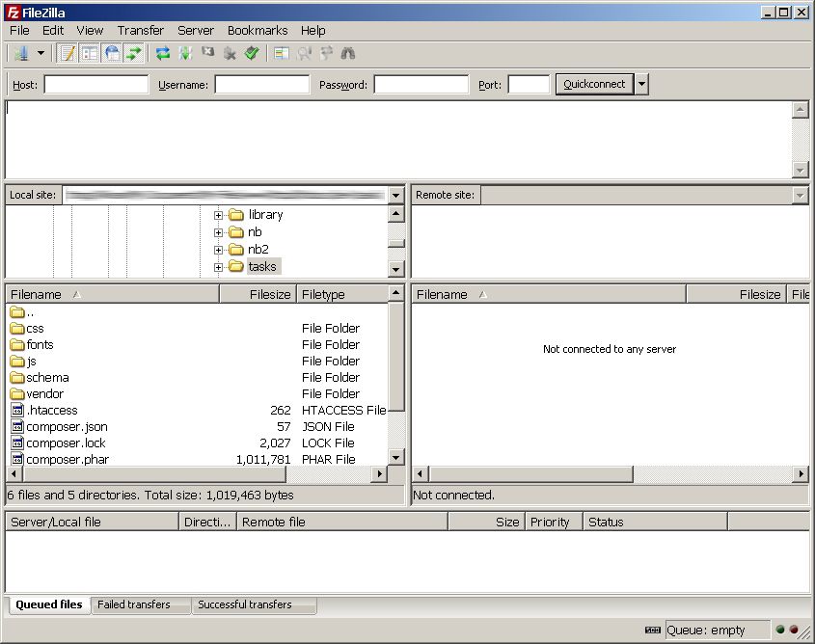Screen dimensions: 815x644
Task: Cancel the current operation icon
Action: [x=208, y=53]
